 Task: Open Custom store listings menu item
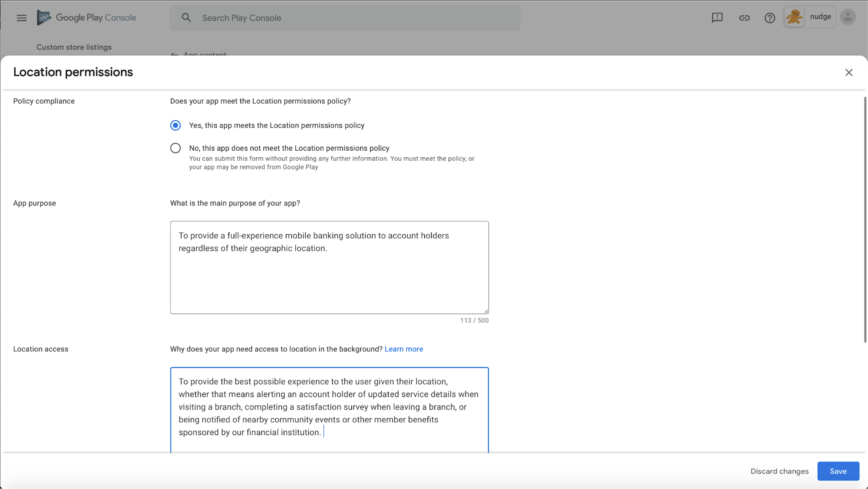[x=74, y=47]
